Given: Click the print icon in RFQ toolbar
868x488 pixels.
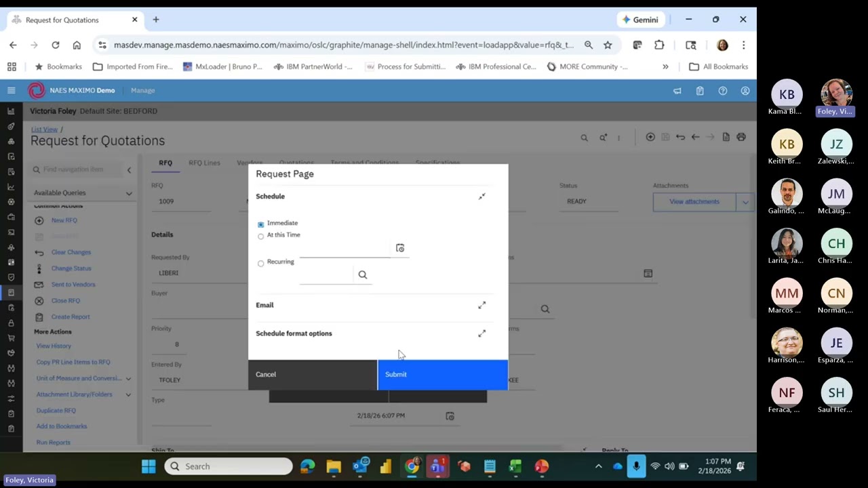Looking at the screenshot, I should coord(741,137).
